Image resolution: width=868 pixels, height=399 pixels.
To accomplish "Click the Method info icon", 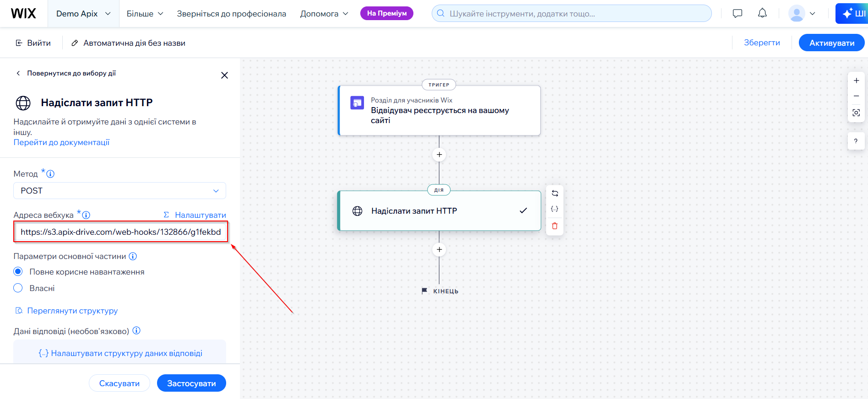I will (x=50, y=174).
